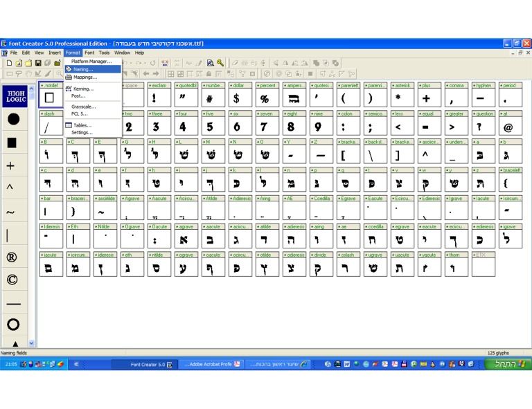
Task: Select the filled circle sample shape
Action: click(14, 119)
